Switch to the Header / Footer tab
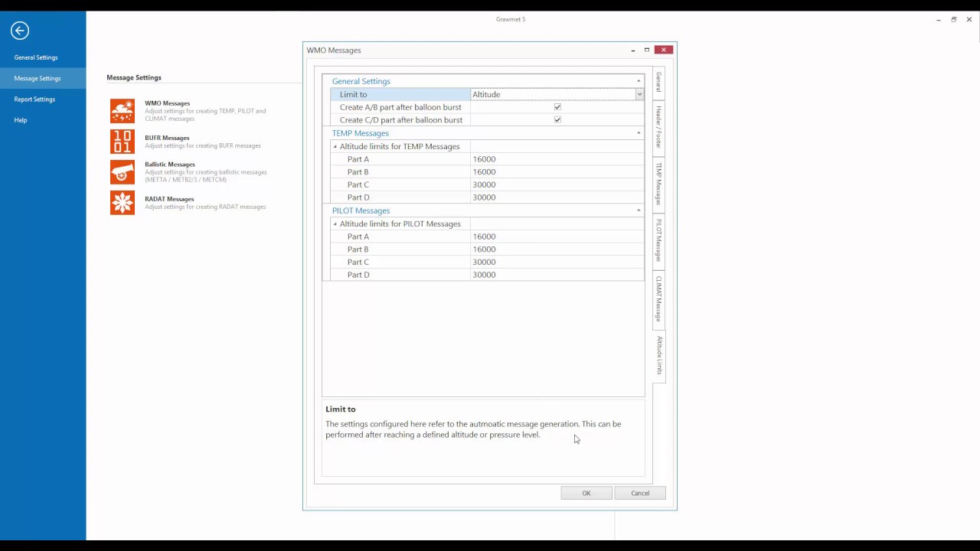980x551 pixels. click(658, 127)
